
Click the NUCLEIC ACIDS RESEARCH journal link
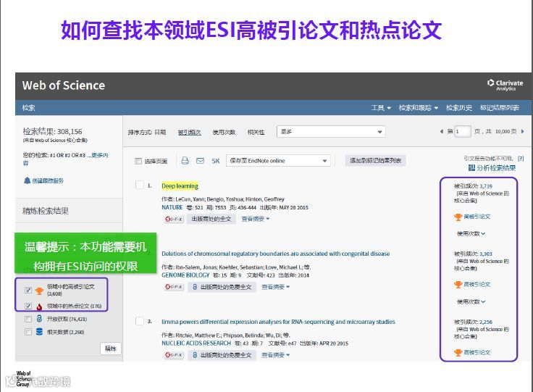196,343
